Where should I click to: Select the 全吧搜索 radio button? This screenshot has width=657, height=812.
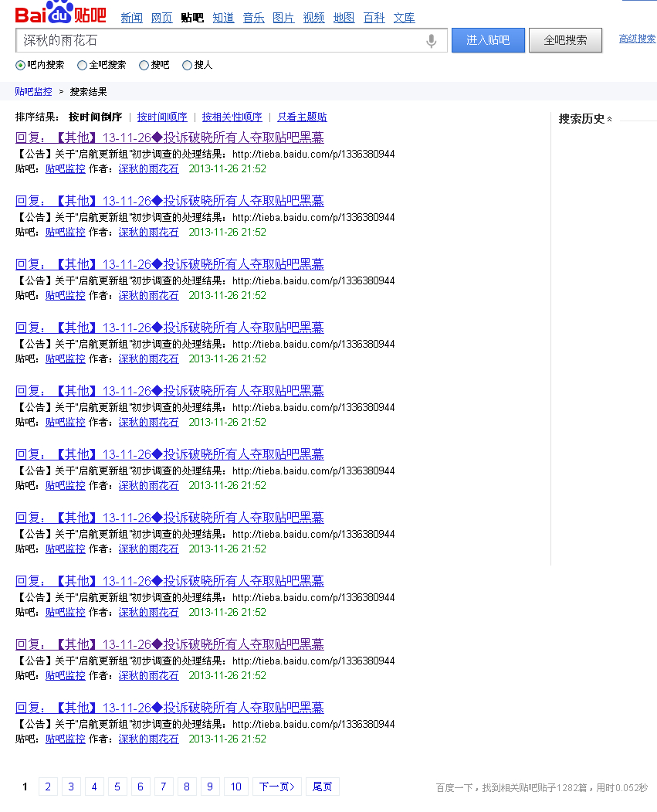coord(82,65)
